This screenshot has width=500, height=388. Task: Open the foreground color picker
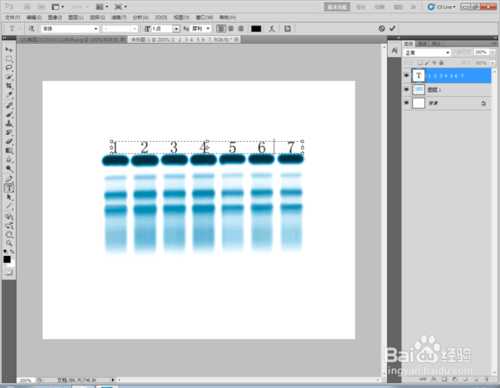click(7, 259)
